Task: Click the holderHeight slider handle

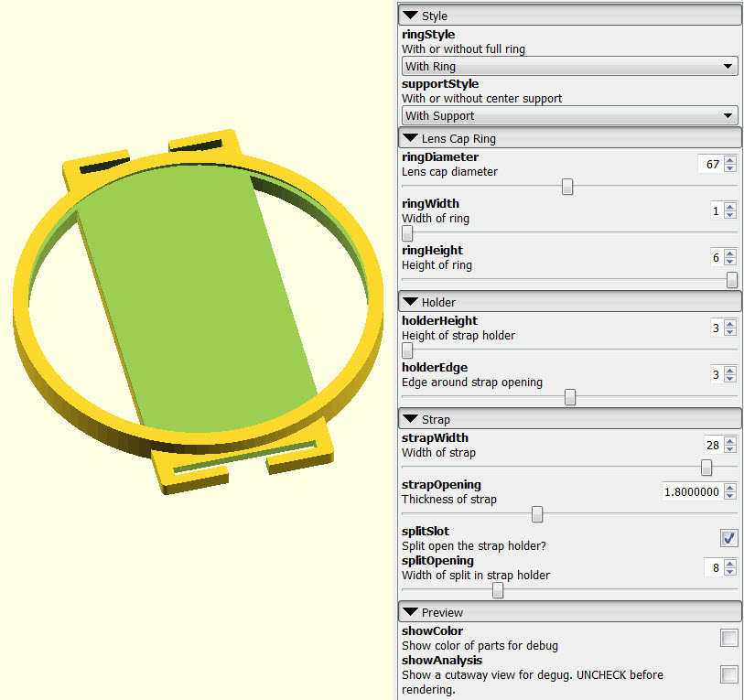Action: coord(407,350)
